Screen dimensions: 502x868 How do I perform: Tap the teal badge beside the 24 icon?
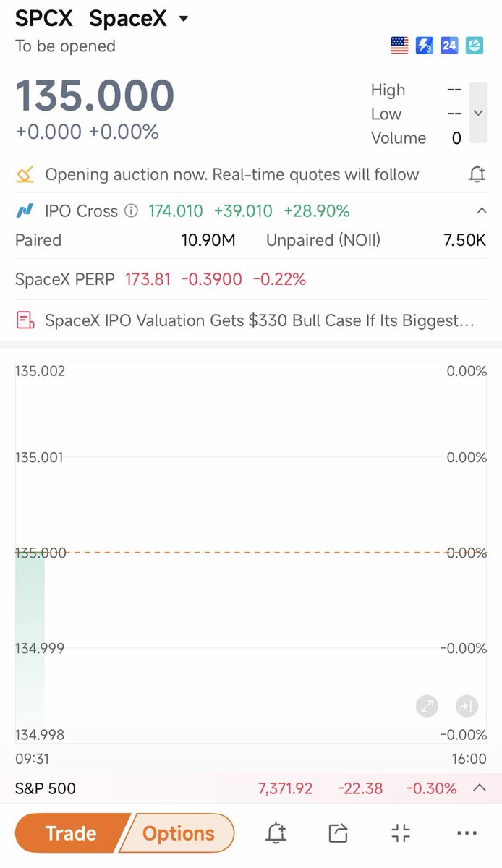click(475, 46)
